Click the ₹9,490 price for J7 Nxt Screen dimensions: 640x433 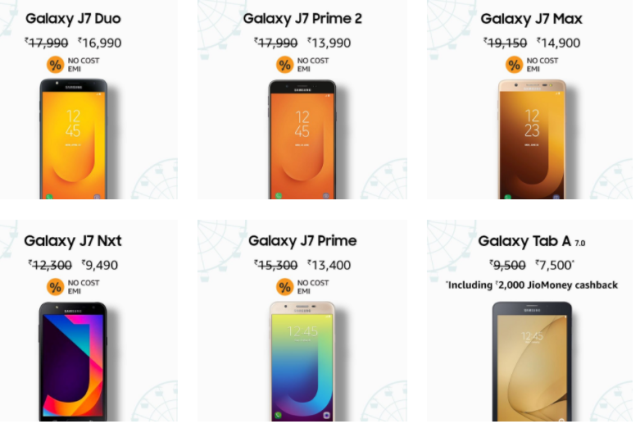[100, 265]
